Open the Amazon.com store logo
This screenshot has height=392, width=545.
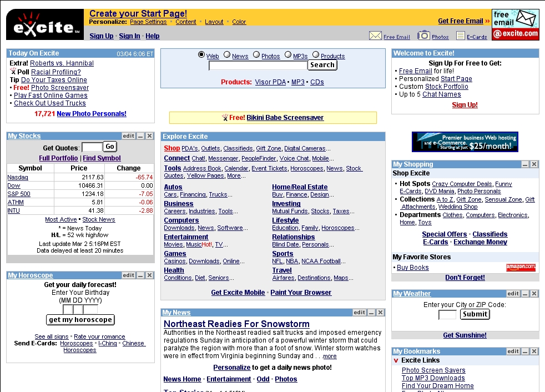click(x=521, y=268)
